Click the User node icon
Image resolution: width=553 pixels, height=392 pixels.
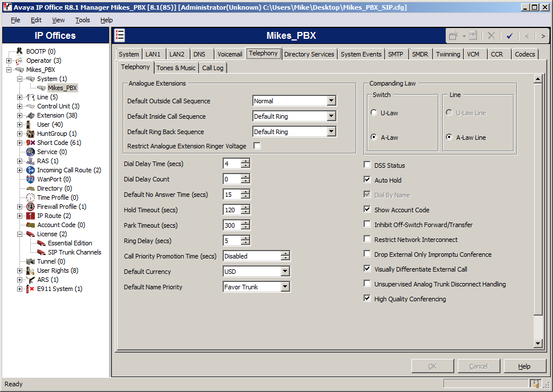[29, 124]
